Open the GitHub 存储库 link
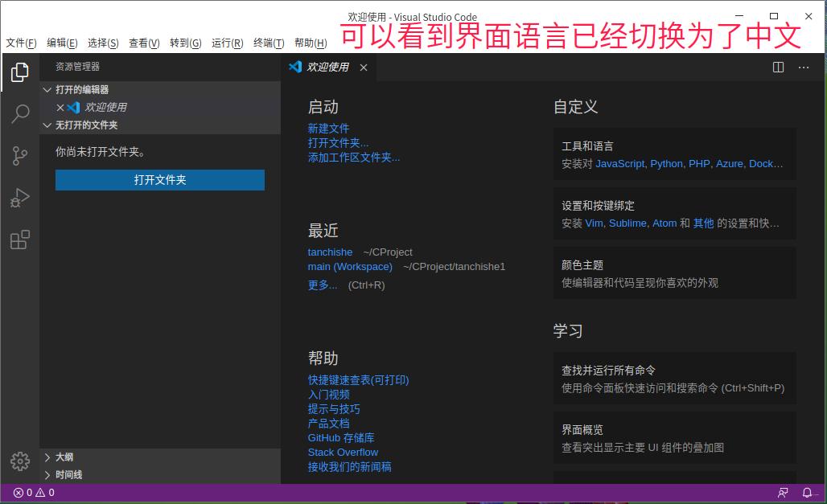827x504 pixels. tap(341, 437)
